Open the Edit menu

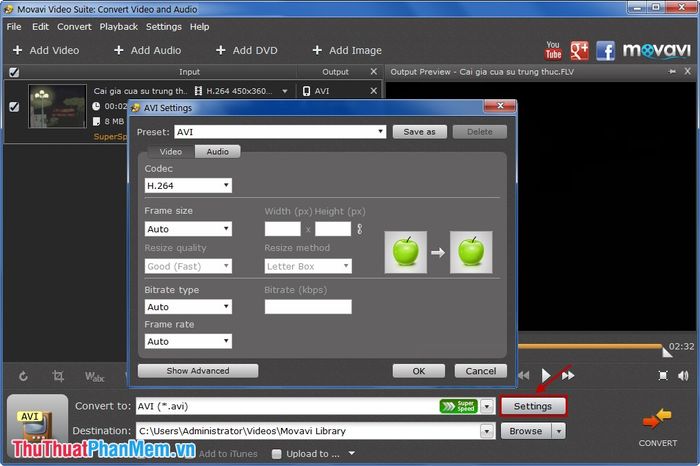(x=40, y=27)
